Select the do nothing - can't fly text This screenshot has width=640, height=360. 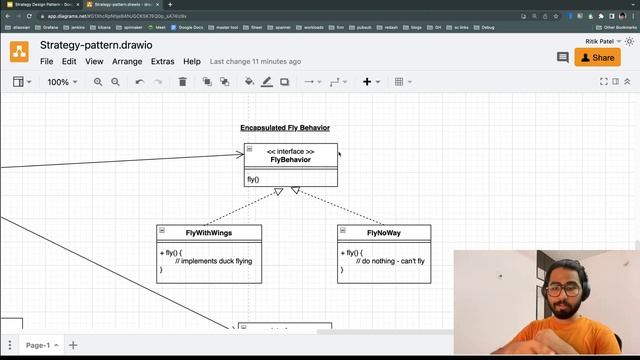390,261
